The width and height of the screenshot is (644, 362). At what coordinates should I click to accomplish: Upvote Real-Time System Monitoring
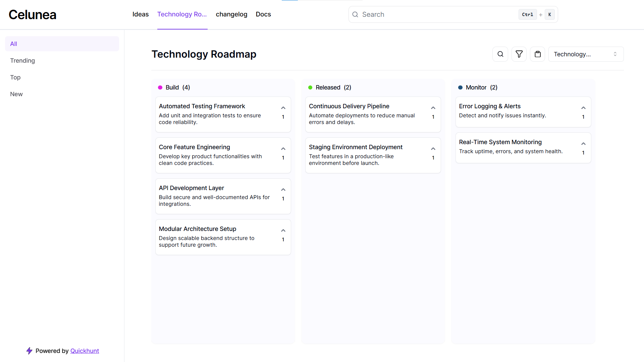tap(583, 144)
